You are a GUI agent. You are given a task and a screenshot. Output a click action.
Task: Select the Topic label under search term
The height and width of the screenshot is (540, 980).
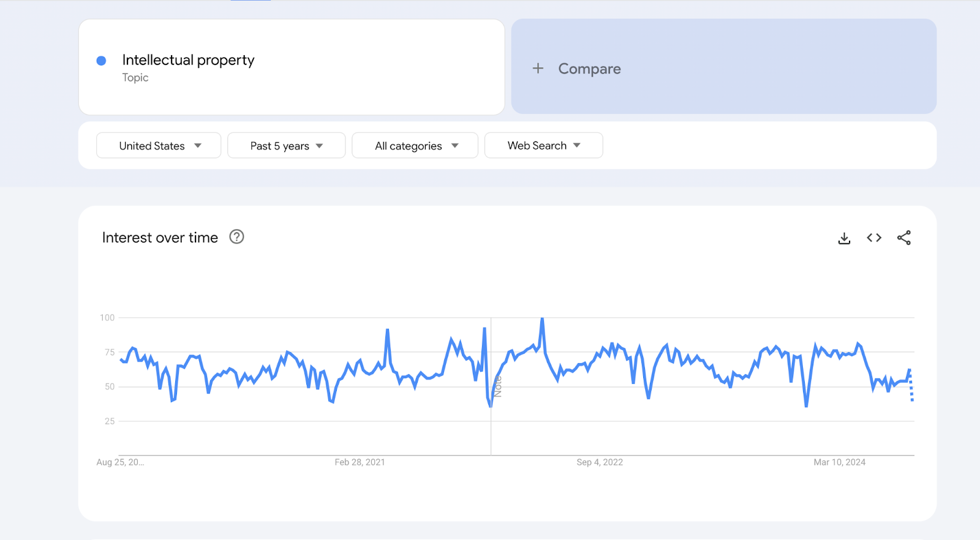point(135,77)
